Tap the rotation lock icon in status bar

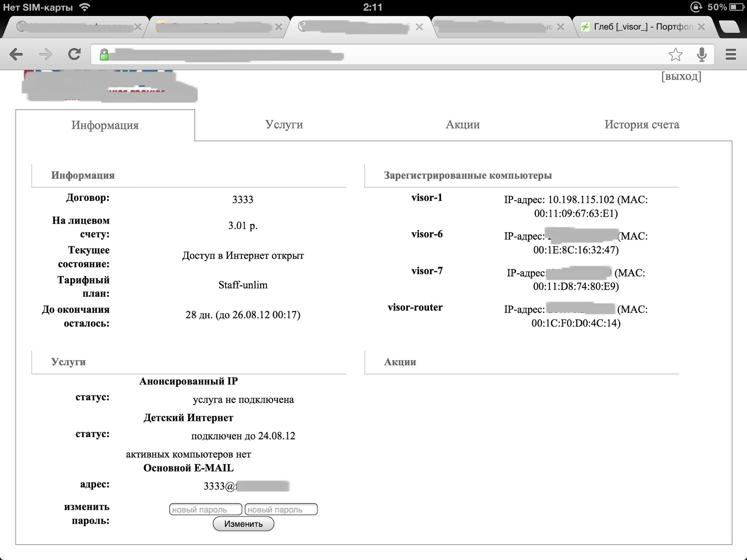coord(696,7)
